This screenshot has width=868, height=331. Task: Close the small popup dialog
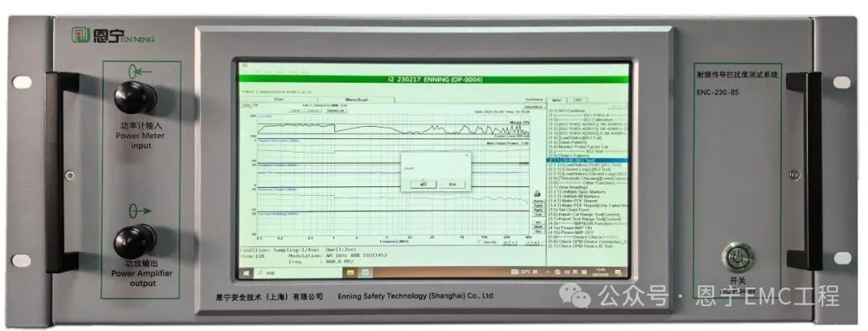(465, 156)
